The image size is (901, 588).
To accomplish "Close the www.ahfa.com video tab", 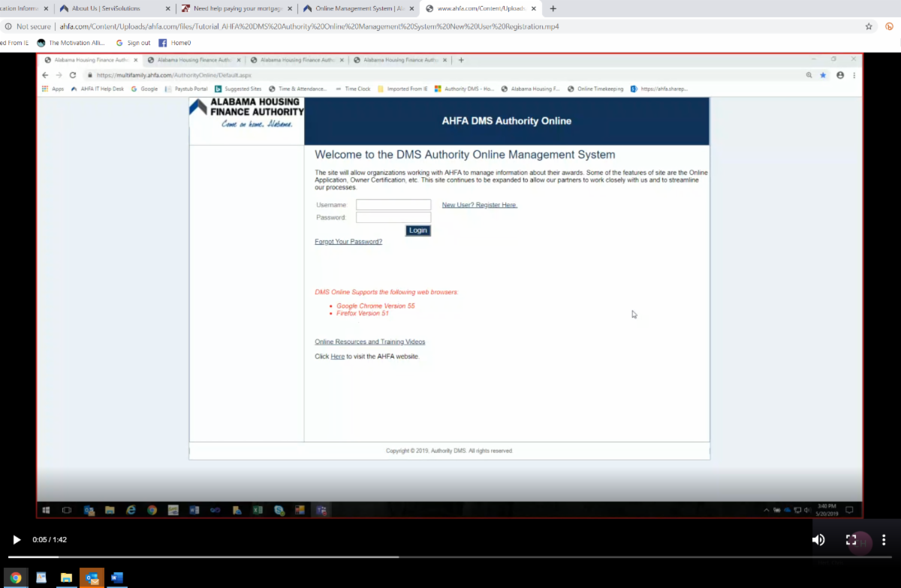I will click(x=535, y=8).
